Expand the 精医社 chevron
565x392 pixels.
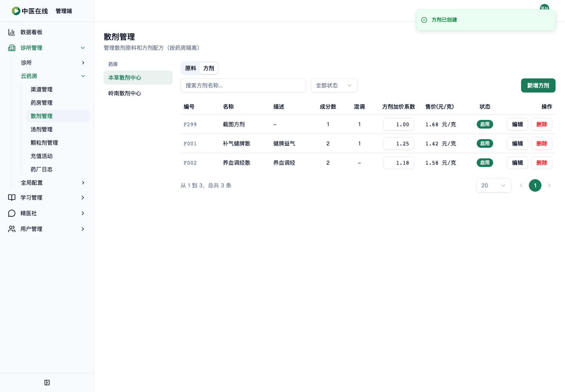[x=83, y=213]
